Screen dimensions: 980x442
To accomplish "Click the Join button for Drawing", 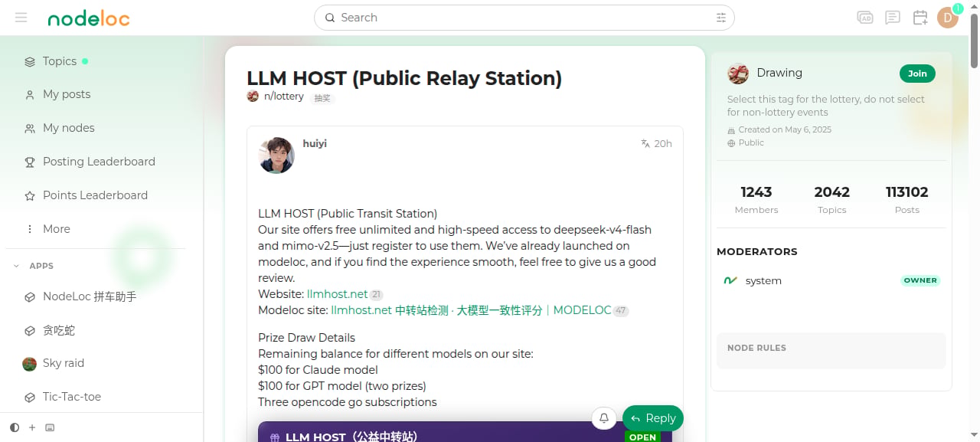I will 917,74.
